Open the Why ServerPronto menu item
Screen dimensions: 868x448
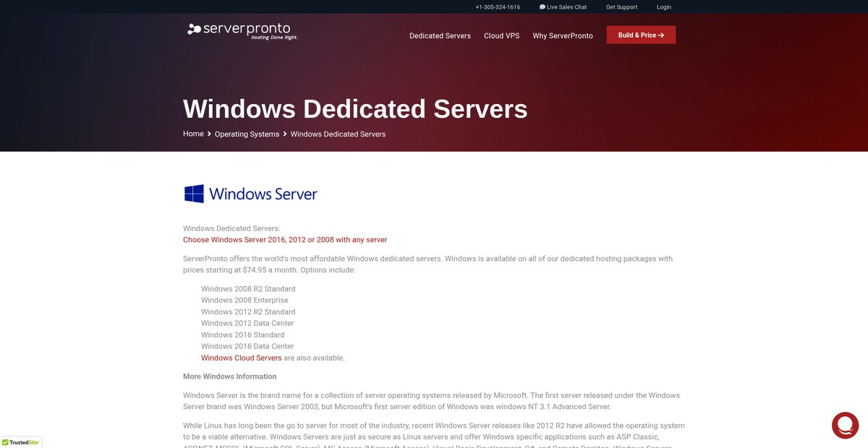click(x=563, y=35)
